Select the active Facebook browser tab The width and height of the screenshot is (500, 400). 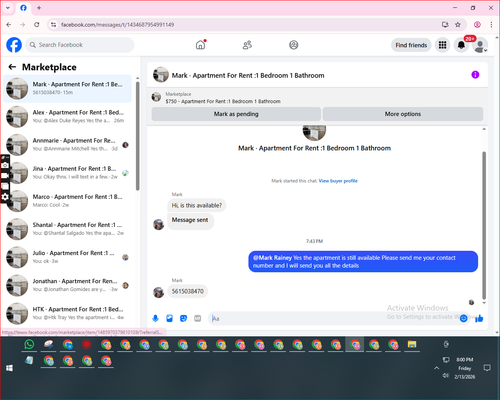click(23, 8)
